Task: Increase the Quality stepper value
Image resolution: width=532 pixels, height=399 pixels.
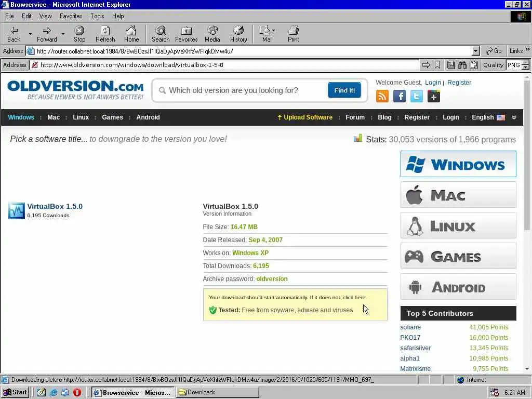Action: coord(526,62)
